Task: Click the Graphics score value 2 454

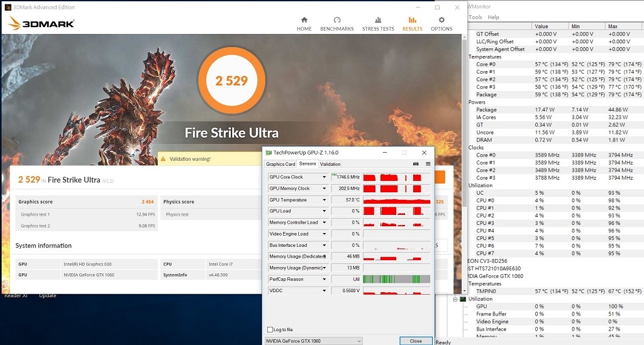Action: click(x=147, y=202)
